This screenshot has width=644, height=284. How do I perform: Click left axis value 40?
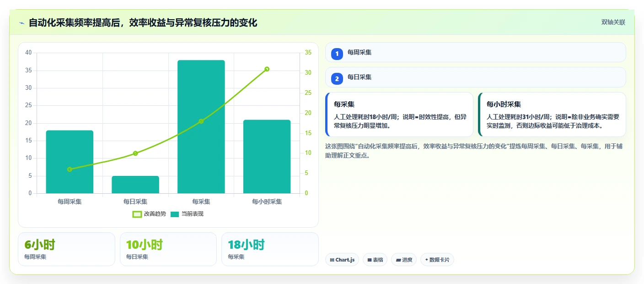[x=28, y=53]
